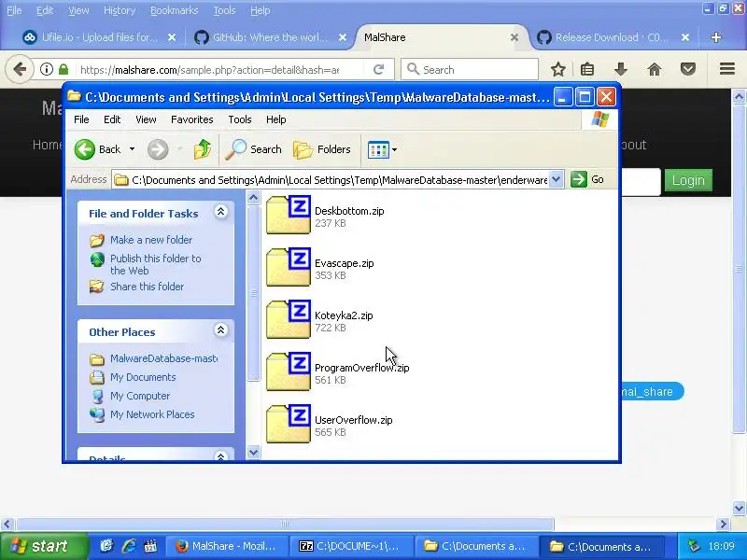
Task: Go to MalwareDatabase-master in Other Places
Action: click(x=163, y=358)
